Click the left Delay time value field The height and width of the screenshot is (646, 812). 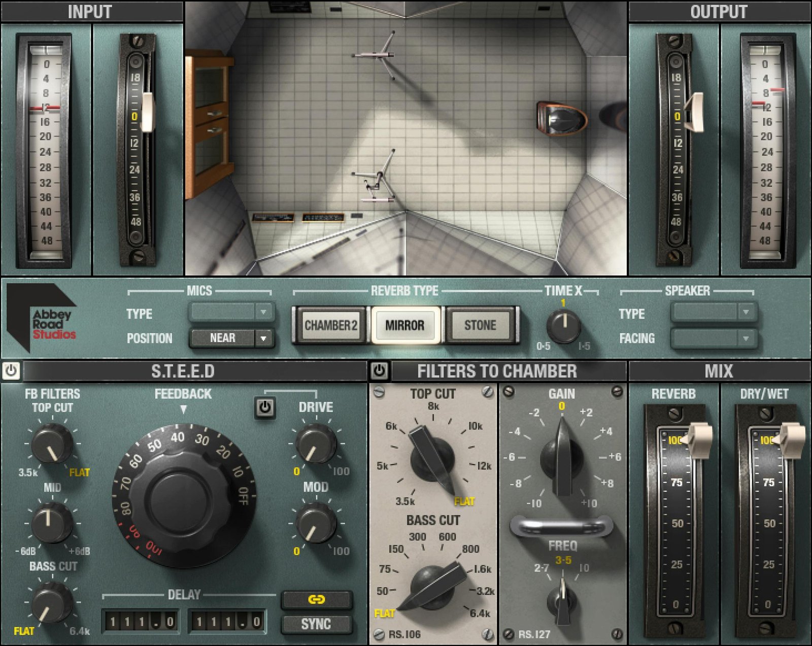click(141, 621)
